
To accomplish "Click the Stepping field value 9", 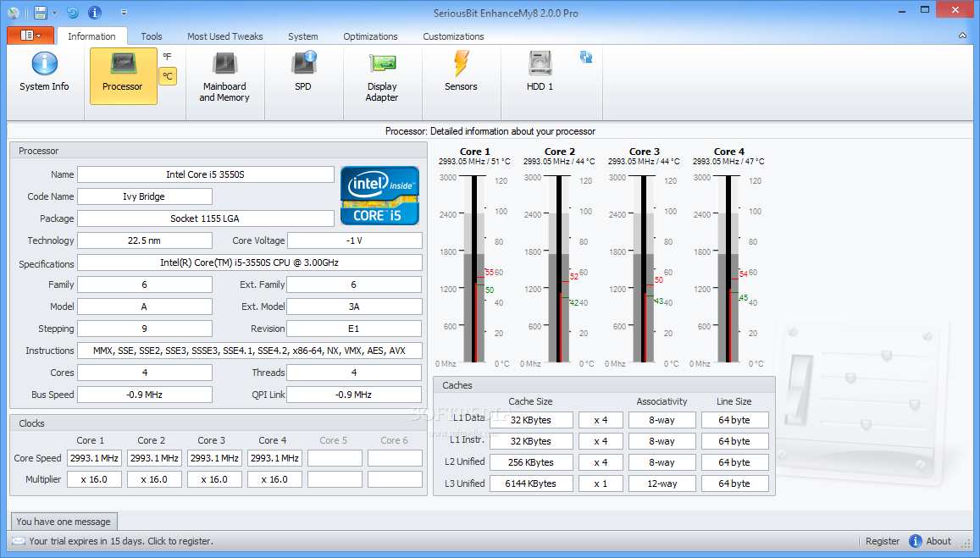I will pos(144,329).
